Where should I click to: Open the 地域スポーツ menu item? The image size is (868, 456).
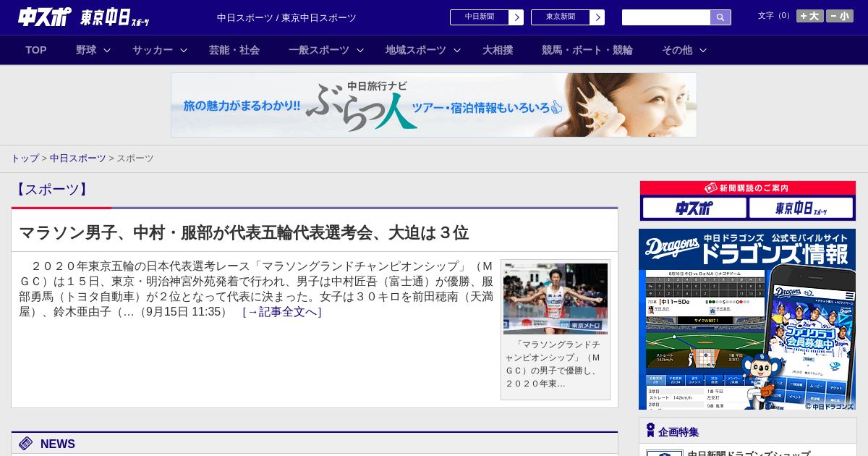[416, 50]
